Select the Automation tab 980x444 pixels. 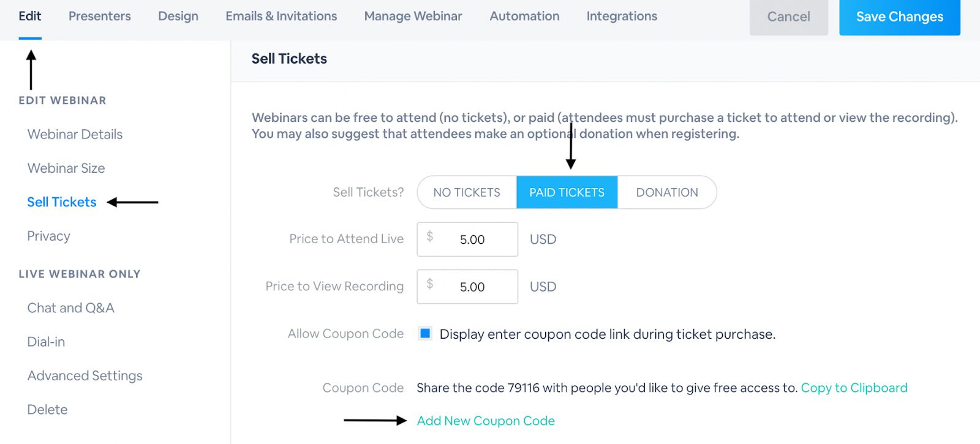(524, 17)
